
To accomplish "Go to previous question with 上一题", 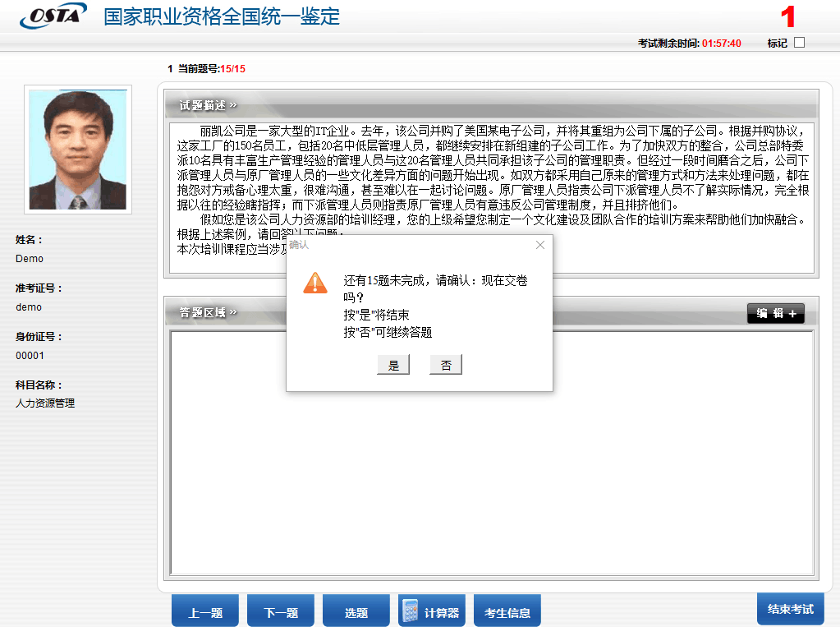I will pos(205,612).
